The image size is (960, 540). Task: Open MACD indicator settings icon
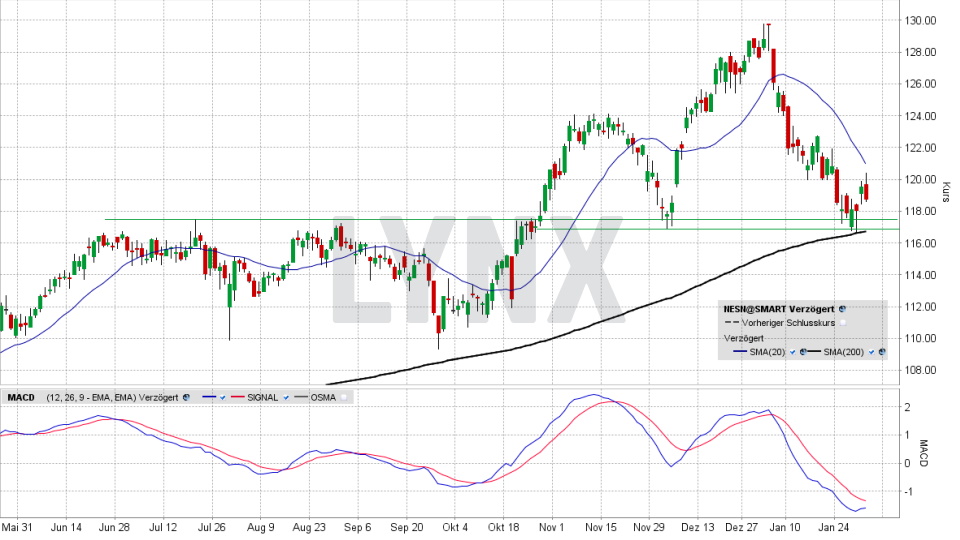[x=186, y=397]
